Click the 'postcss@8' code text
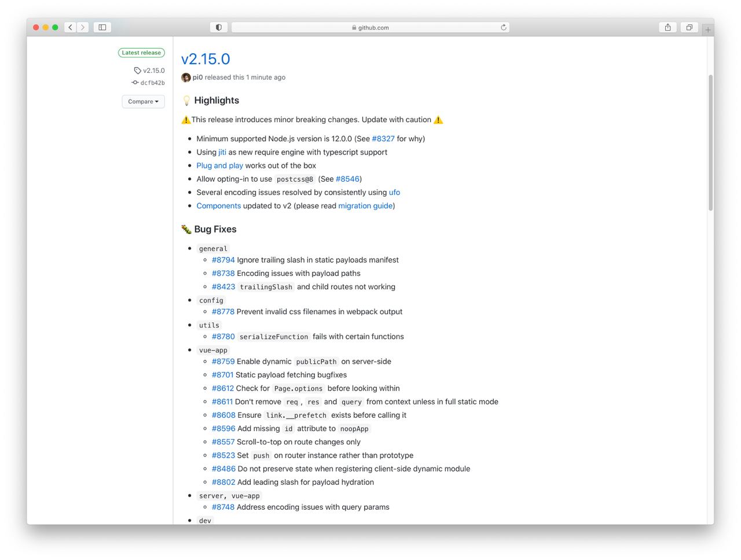Screen dimensions: 741x560 [x=295, y=179]
